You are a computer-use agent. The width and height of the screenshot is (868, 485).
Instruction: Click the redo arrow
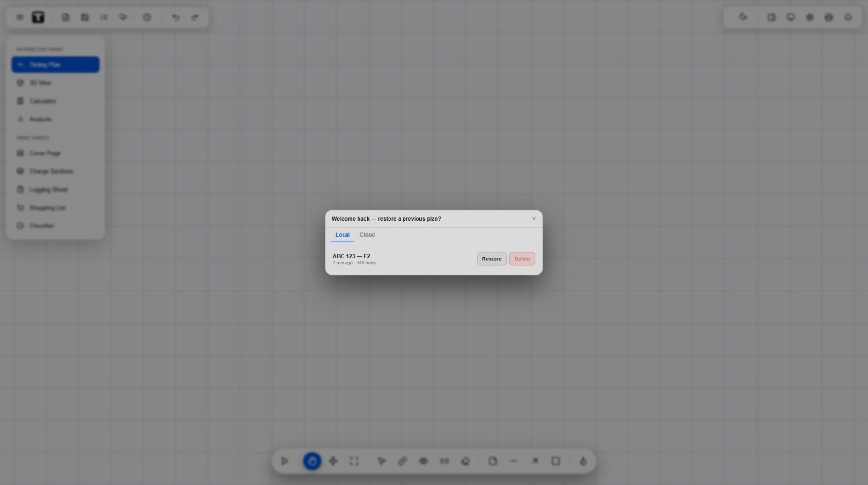point(195,17)
